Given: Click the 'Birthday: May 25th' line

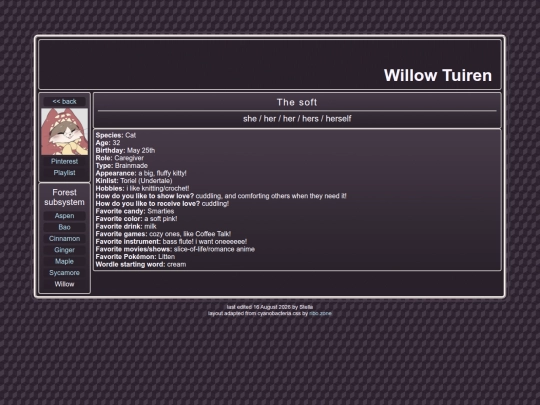Looking at the screenshot, I should point(125,150).
